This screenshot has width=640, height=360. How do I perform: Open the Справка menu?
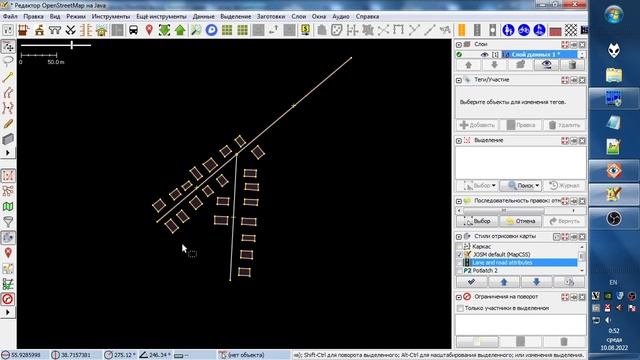[367, 16]
